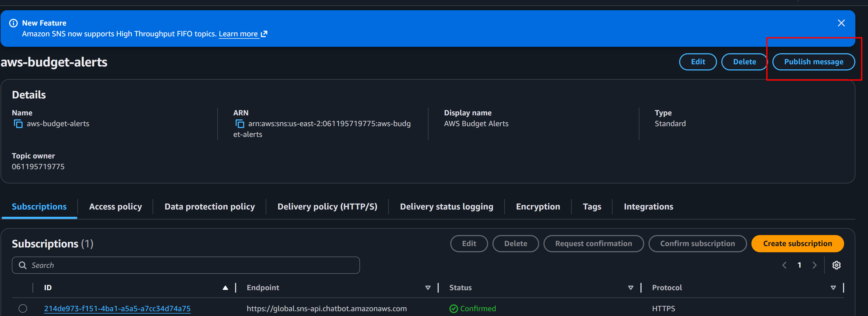This screenshot has width=868, height=316.
Task: Open Delivery status logging tab
Action: pyautogui.click(x=446, y=206)
